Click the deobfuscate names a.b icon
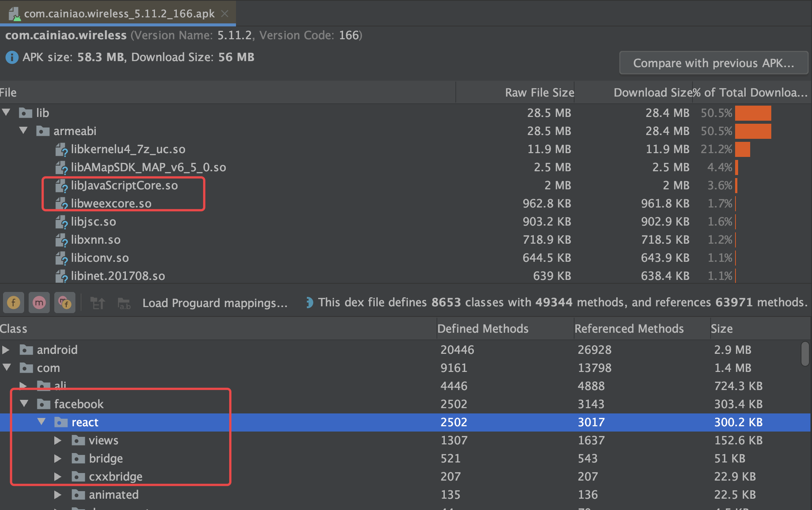Screen dimensions: 812x510 pyautogui.click(x=124, y=303)
